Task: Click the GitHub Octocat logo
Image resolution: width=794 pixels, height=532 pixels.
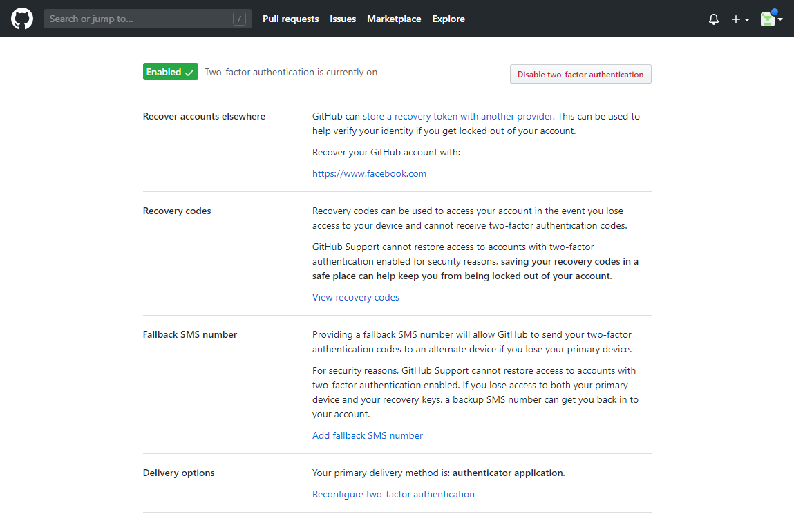Action: click(22, 19)
